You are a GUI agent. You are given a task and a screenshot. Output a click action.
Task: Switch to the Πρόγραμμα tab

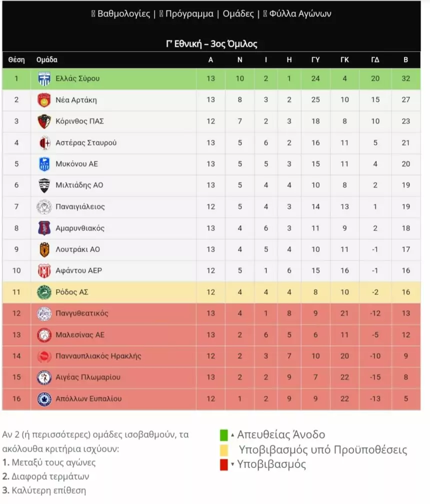[189, 14]
